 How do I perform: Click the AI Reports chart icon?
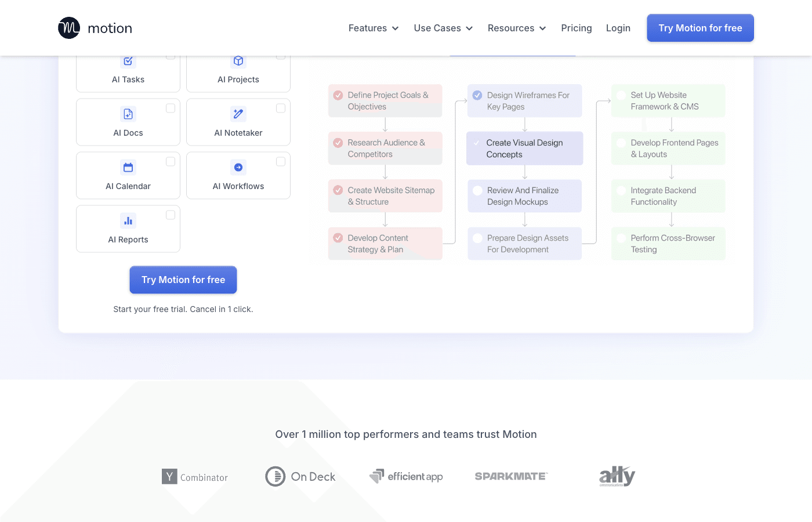coord(128,220)
